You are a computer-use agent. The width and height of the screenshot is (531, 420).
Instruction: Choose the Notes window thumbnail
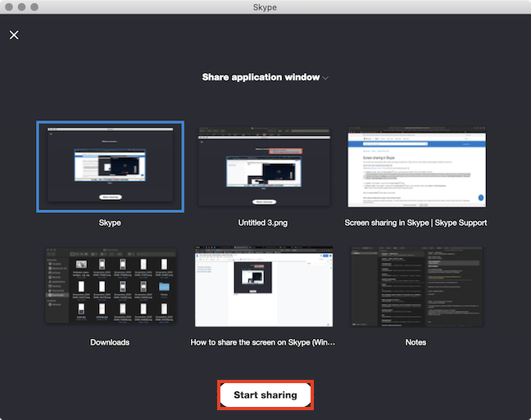[x=417, y=287]
